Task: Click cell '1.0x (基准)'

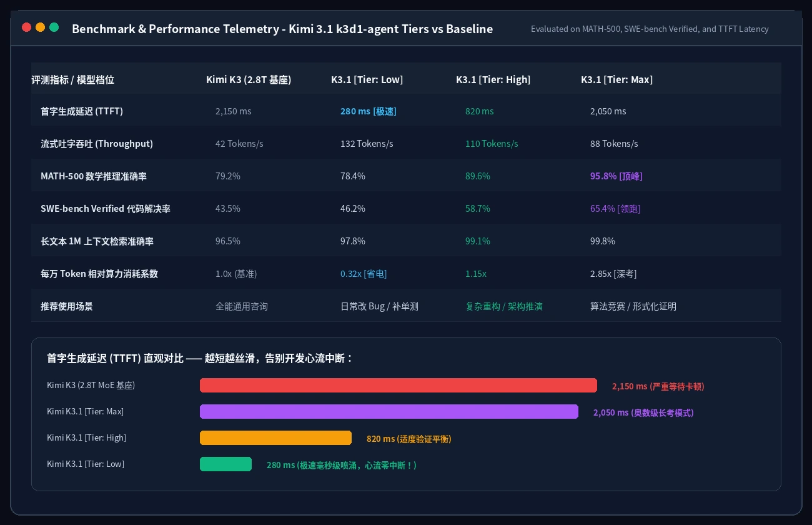Action: (x=236, y=274)
